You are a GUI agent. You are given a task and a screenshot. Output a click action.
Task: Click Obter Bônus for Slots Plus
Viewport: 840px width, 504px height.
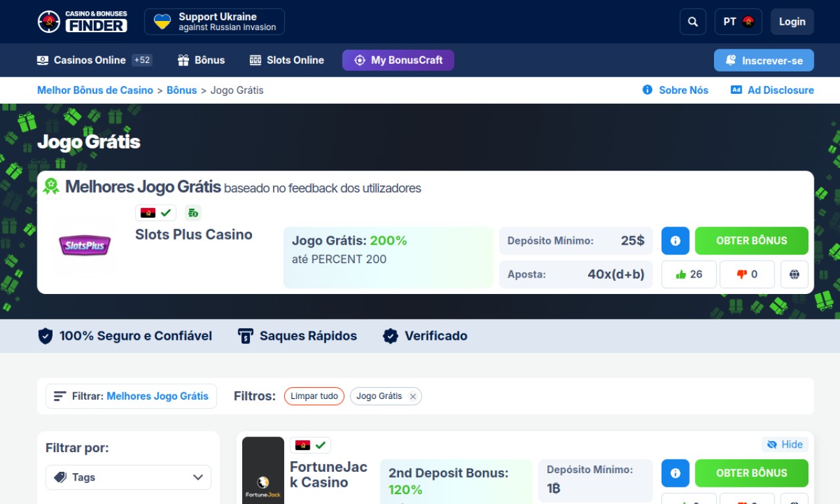(x=751, y=241)
